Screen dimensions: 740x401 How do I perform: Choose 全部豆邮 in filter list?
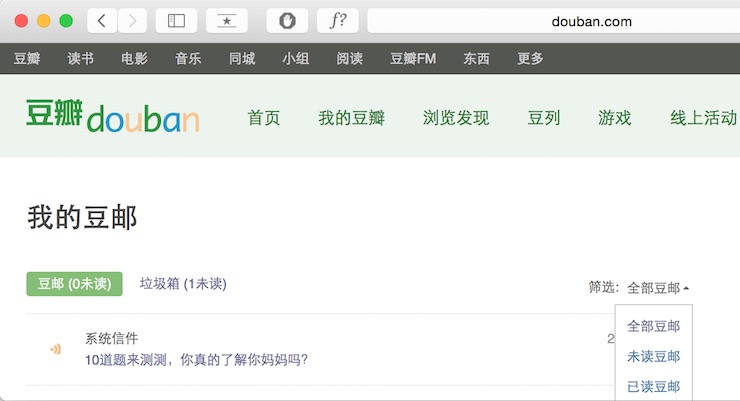[654, 326]
